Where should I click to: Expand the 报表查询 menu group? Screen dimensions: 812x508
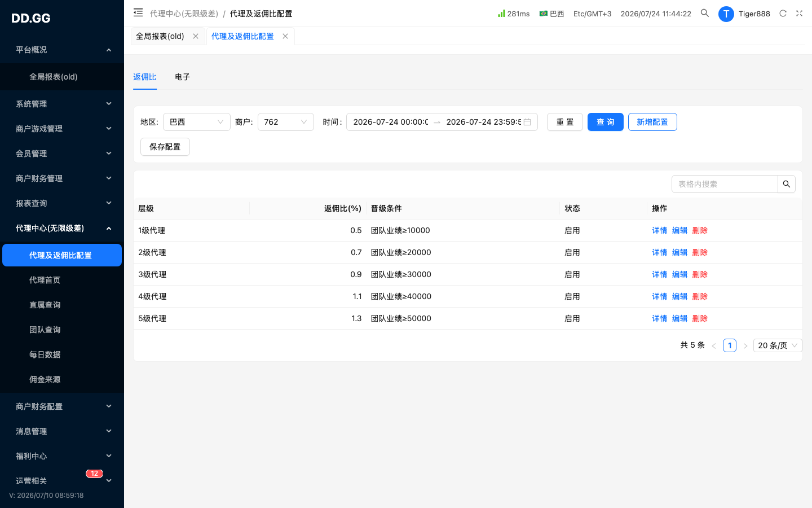click(x=62, y=203)
